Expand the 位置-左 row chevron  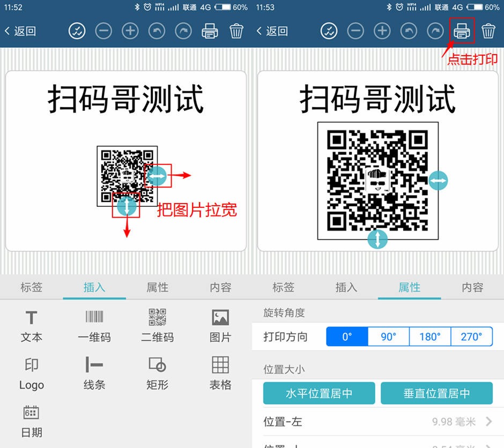[x=488, y=422]
